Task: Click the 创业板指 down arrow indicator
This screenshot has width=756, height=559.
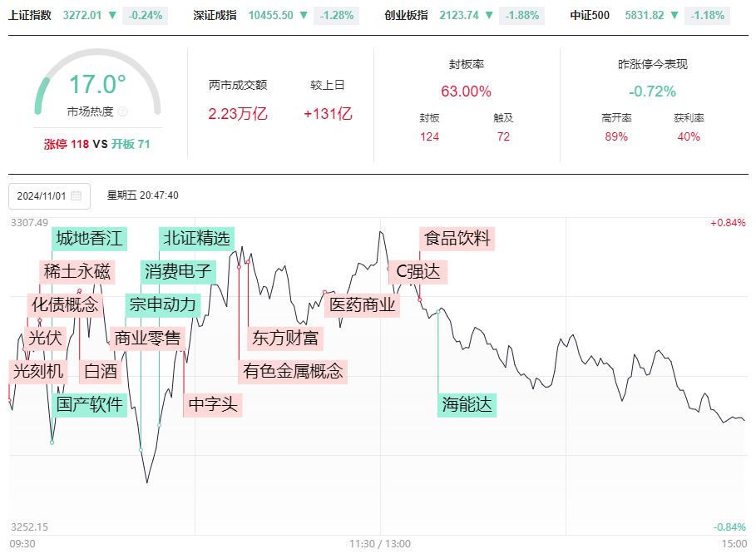Action: (x=489, y=16)
